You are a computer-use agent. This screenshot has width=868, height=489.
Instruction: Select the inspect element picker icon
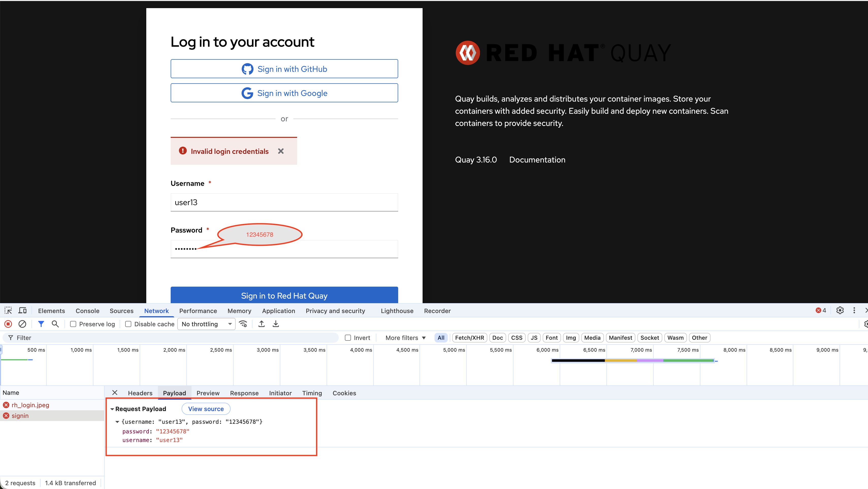[8, 311]
